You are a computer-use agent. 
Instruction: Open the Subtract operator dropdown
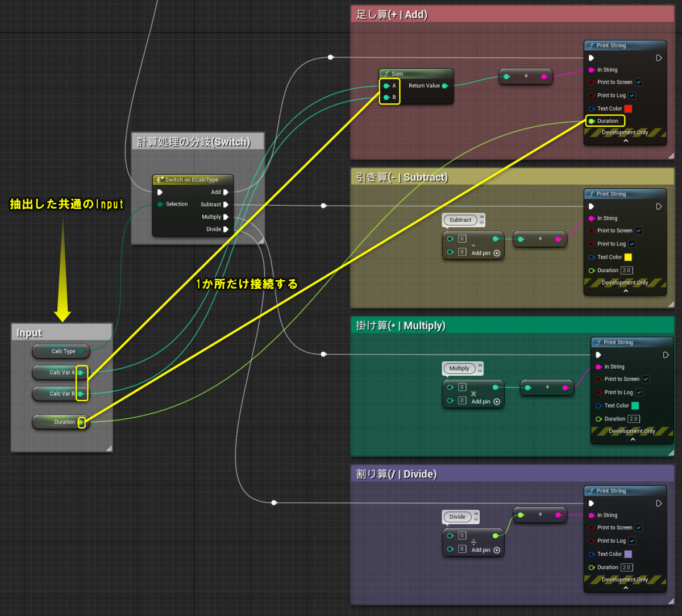click(x=461, y=219)
